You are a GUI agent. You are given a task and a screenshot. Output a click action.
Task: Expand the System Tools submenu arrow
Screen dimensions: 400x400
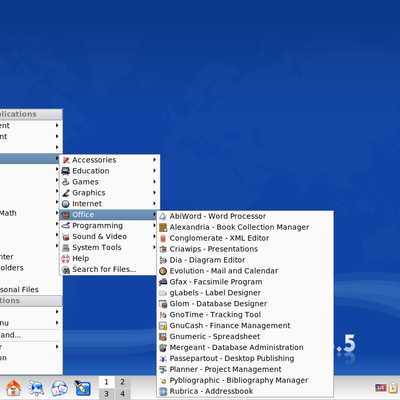coord(155,247)
